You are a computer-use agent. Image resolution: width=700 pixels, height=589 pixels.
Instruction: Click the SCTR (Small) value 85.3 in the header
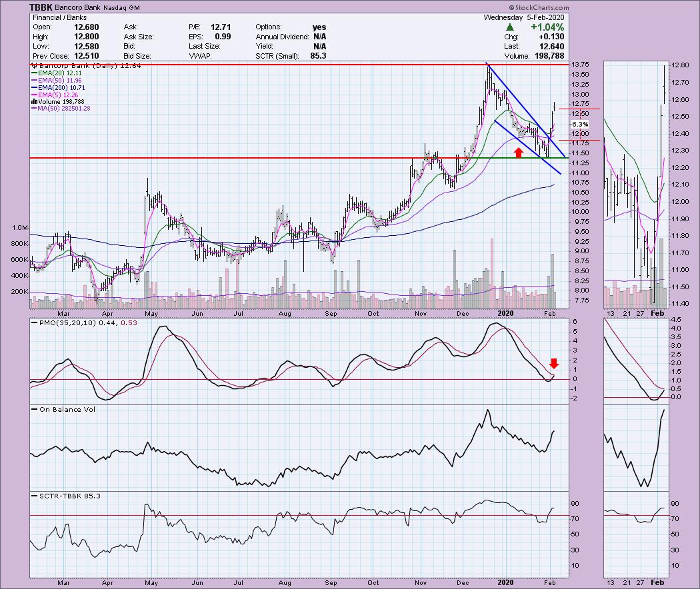coord(318,56)
